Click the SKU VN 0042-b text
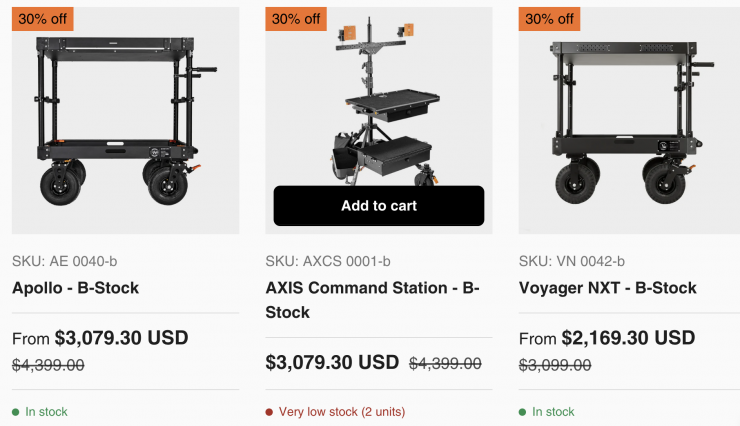The width and height of the screenshot is (740, 426). (572, 262)
